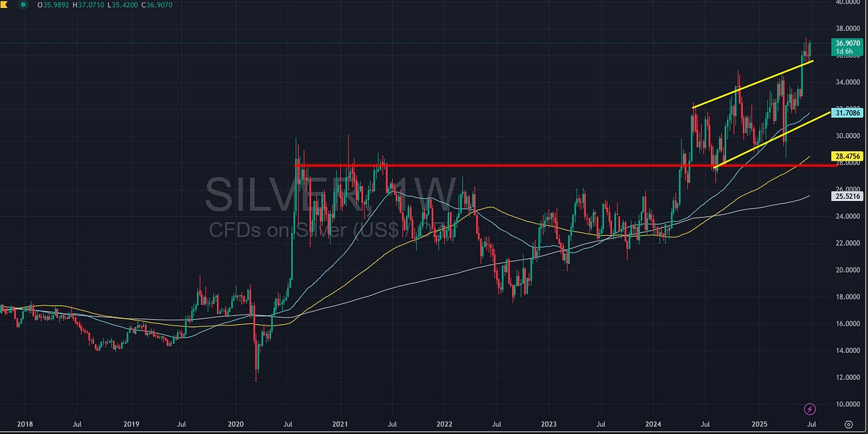Viewport: 868px width, 434px height.
Task: Click the green market status dot
Action: pos(23,4)
